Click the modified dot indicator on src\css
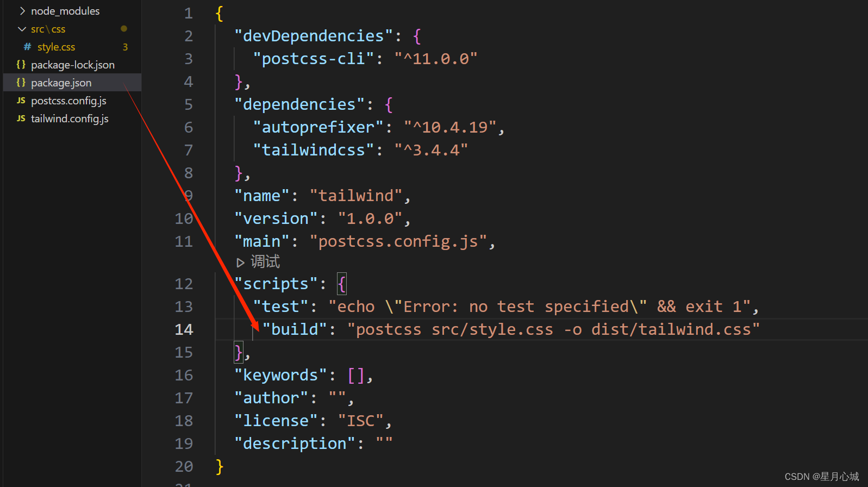Image resolution: width=868 pixels, height=487 pixels. pyautogui.click(x=124, y=29)
